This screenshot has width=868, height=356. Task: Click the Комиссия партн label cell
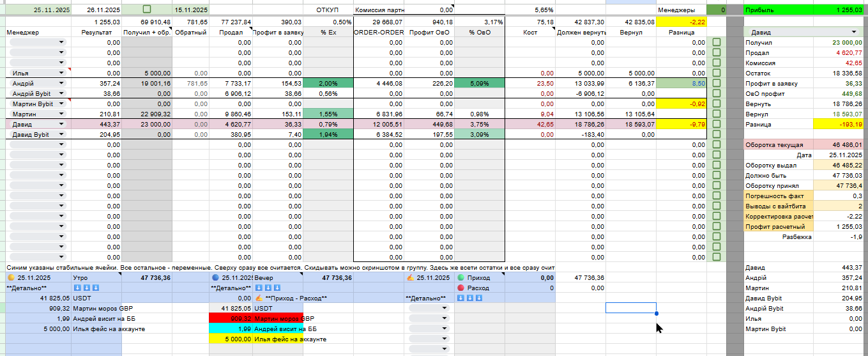(x=379, y=10)
